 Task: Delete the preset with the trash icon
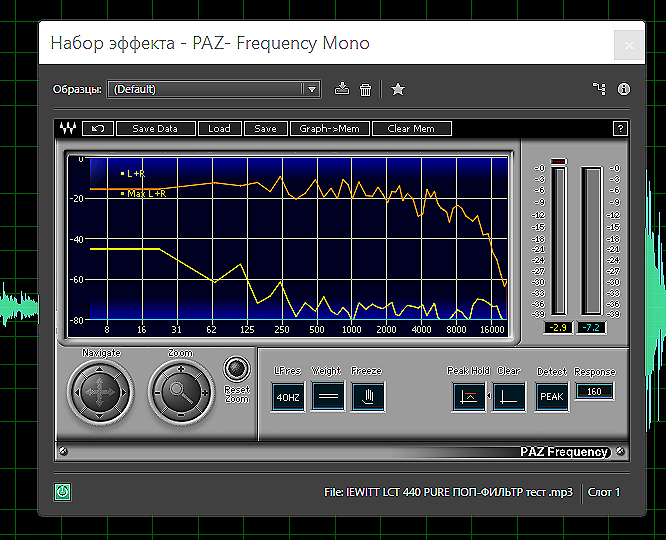pyautogui.click(x=365, y=89)
